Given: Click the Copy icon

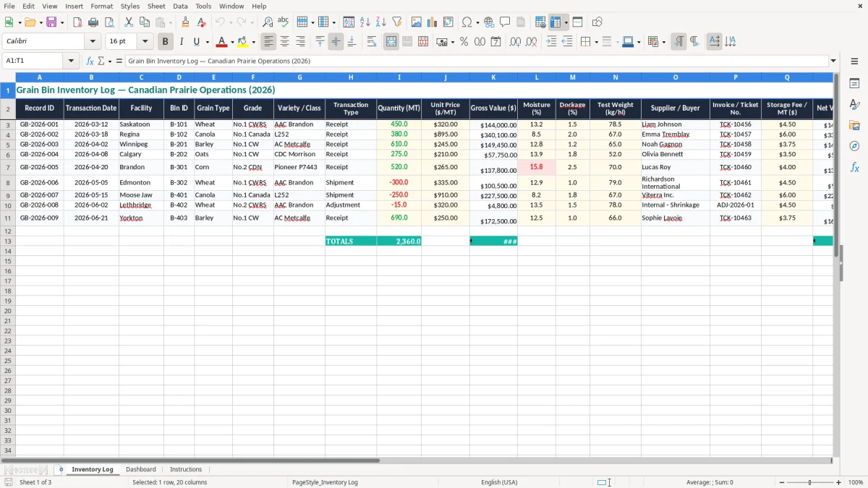Looking at the screenshot, I should [145, 22].
